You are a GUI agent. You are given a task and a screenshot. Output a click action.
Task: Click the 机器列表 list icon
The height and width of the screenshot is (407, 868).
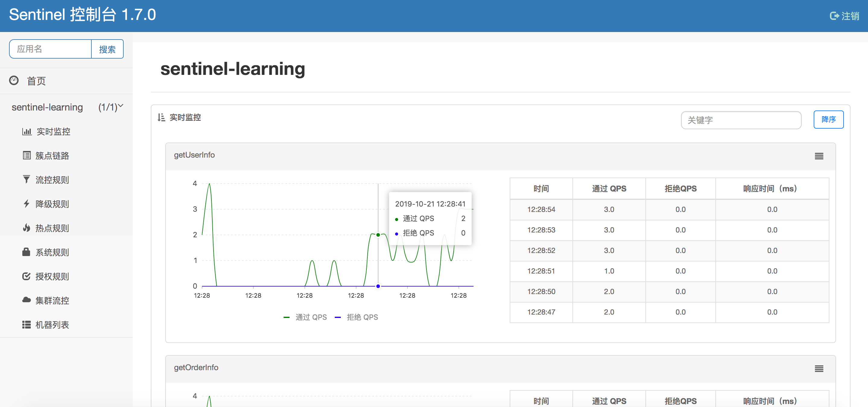(x=26, y=324)
